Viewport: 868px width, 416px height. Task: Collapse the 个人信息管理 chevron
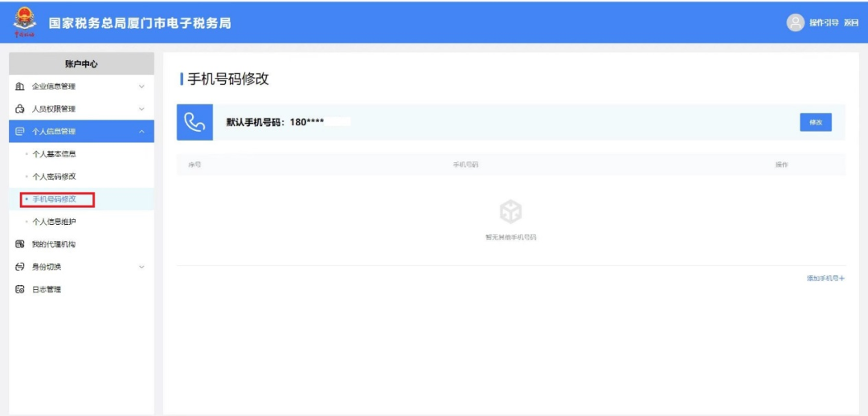coord(141,132)
